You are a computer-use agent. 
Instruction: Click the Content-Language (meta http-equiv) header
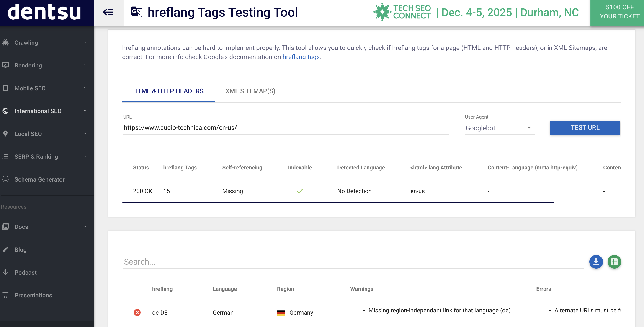[x=533, y=167]
